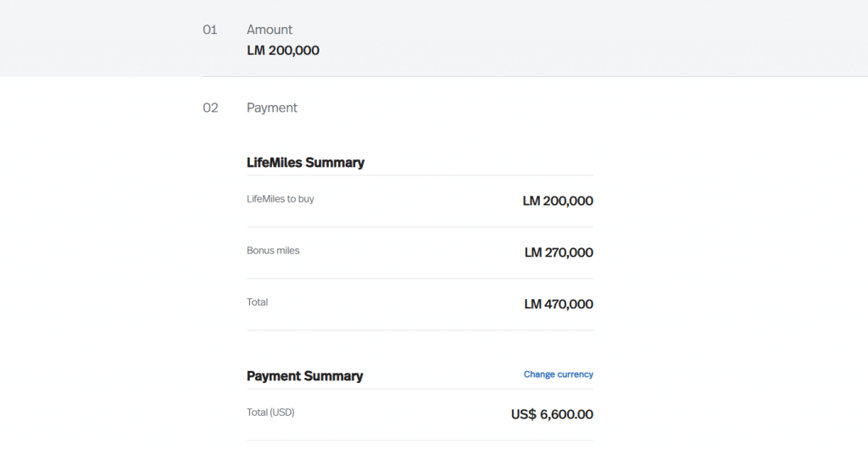
Task: Click the Payment Summary heading
Action: pyautogui.click(x=304, y=376)
